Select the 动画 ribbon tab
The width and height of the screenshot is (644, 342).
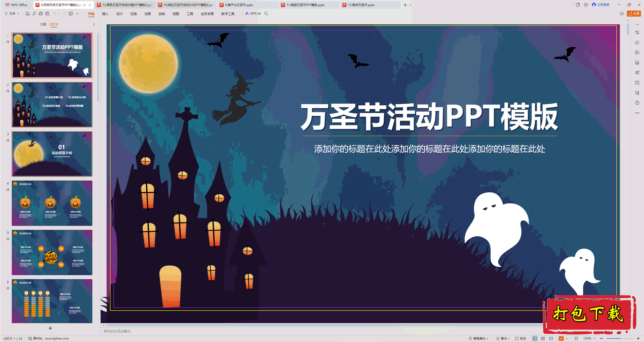(x=147, y=14)
